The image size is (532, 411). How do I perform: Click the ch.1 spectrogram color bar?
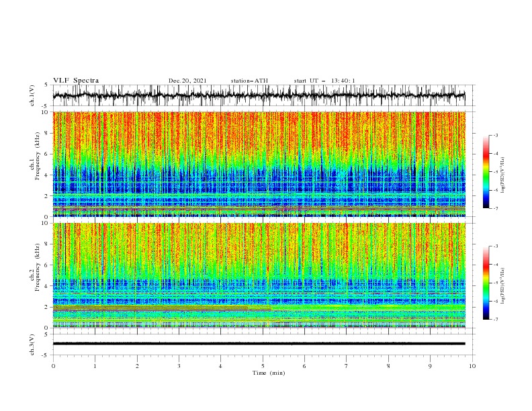click(486, 172)
